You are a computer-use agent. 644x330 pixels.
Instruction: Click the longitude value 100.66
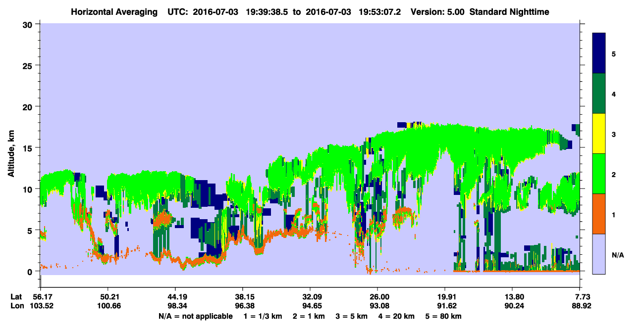pyautogui.click(x=107, y=306)
